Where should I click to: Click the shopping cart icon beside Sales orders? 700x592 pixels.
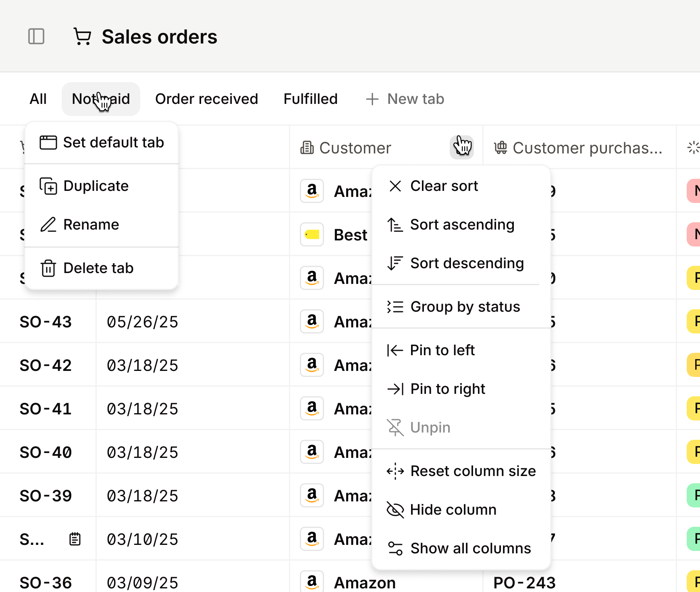[82, 37]
